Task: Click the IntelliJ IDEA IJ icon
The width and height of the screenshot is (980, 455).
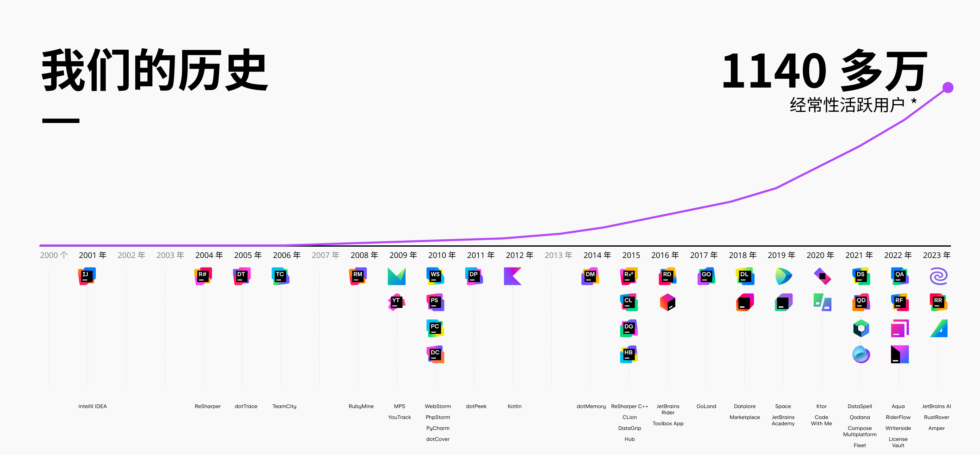Action: tap(87, 276)
